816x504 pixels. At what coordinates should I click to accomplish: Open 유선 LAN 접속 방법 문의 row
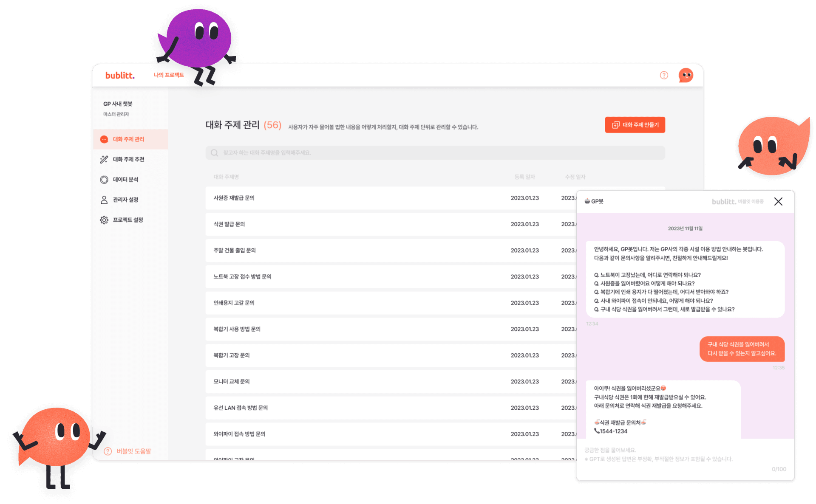pos(391,408)
